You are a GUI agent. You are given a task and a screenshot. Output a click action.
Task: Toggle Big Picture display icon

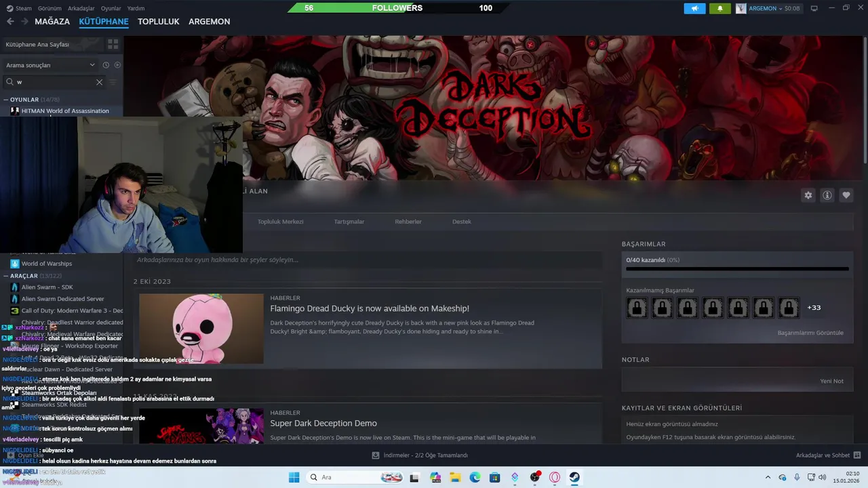click(x=814, y=8)
